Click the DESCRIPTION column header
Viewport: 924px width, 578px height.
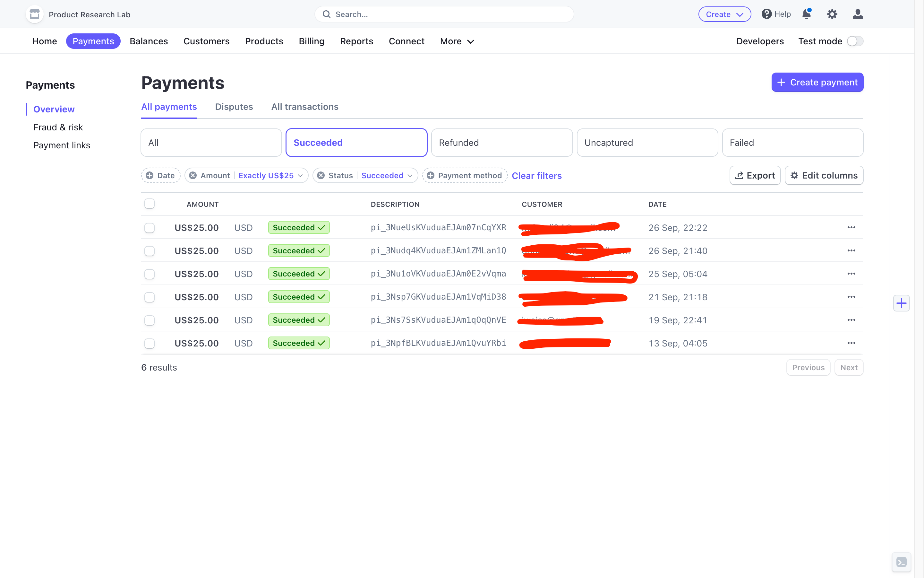point(395,204)
